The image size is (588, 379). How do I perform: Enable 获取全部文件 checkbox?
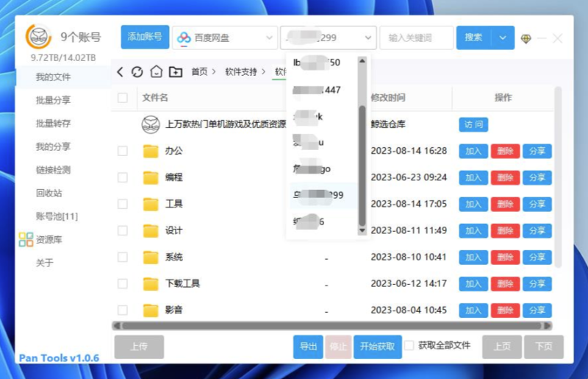coord(409,346)
